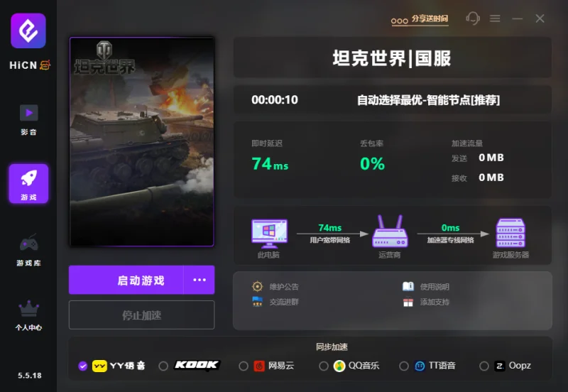Click the 游戏服务器 server icon
Image resolution: width=568 pixels, height=392 pixels.
pyautogui.click(x=510, y=232)
